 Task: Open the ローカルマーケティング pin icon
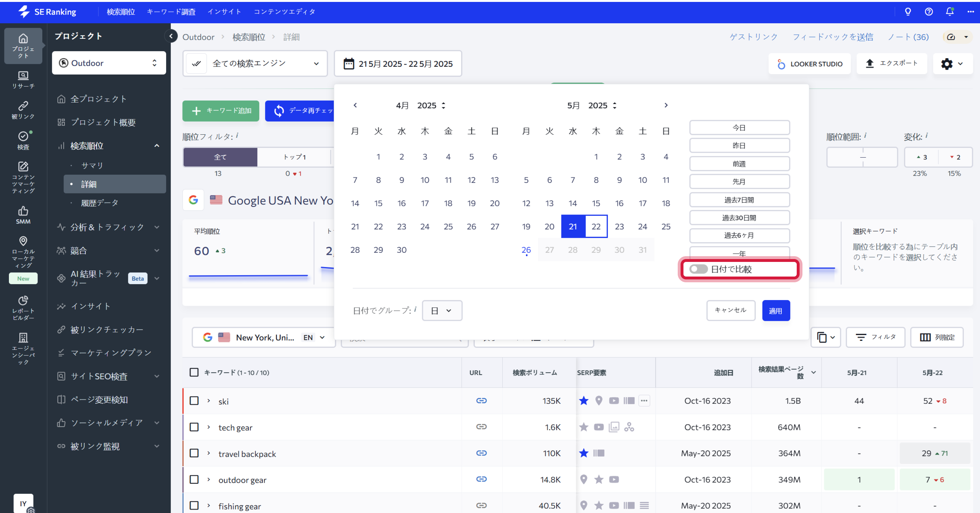pyautogui.click(x=23, y=251)
